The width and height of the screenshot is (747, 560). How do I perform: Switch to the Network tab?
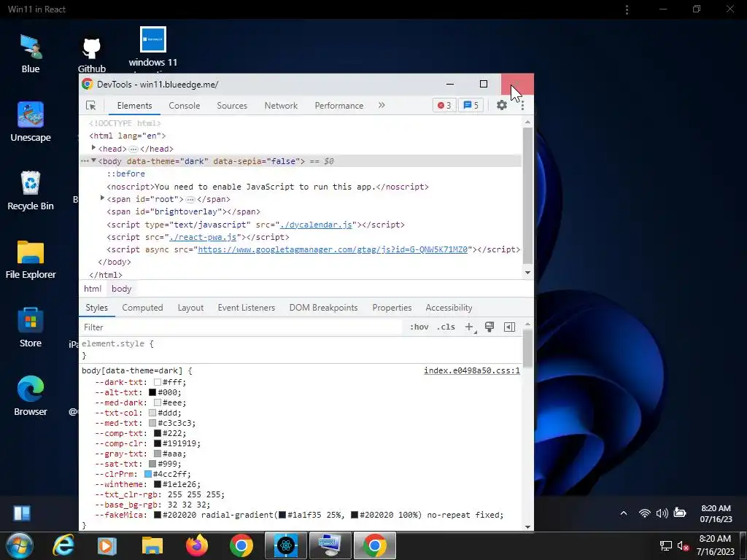(281, 106)
